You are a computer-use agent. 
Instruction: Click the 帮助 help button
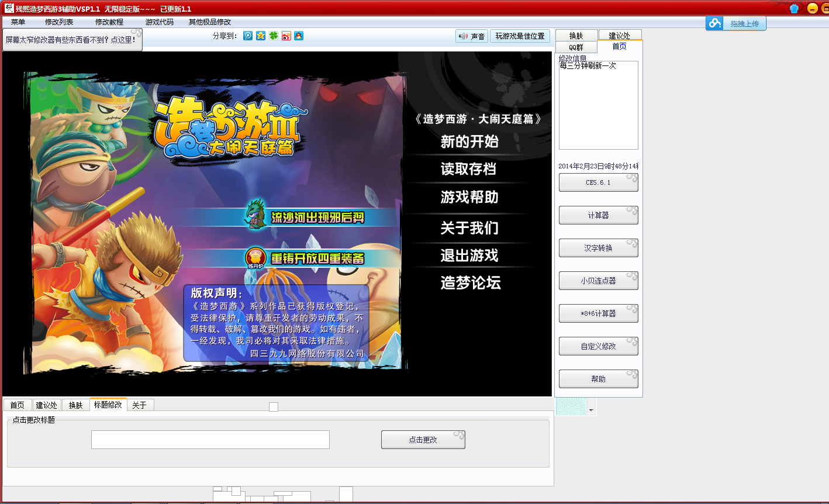(598, 379)
